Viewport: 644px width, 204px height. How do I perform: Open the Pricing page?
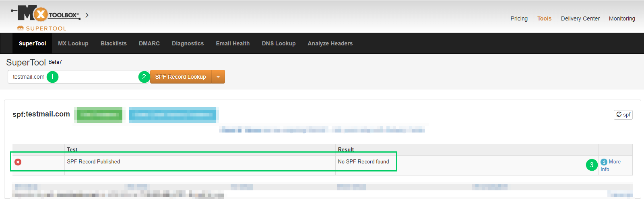point(519,18)
